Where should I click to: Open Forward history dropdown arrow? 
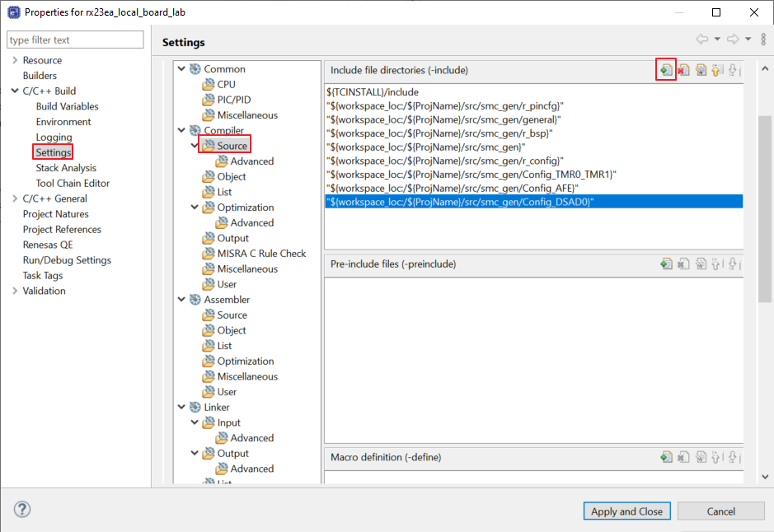click(x=748, y=39)
